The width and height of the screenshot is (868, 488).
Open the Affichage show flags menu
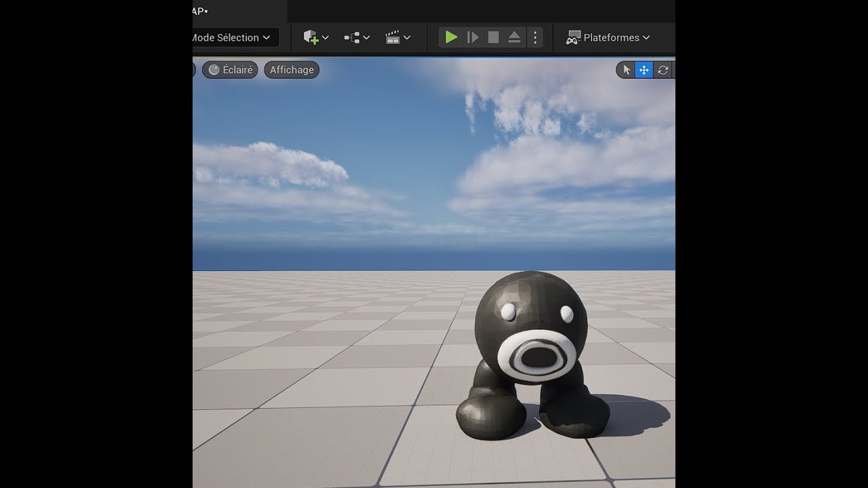[292, 70]
